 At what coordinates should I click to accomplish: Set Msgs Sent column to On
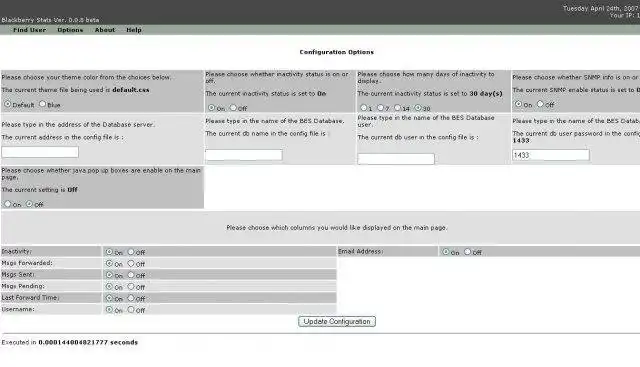(109, 275)
